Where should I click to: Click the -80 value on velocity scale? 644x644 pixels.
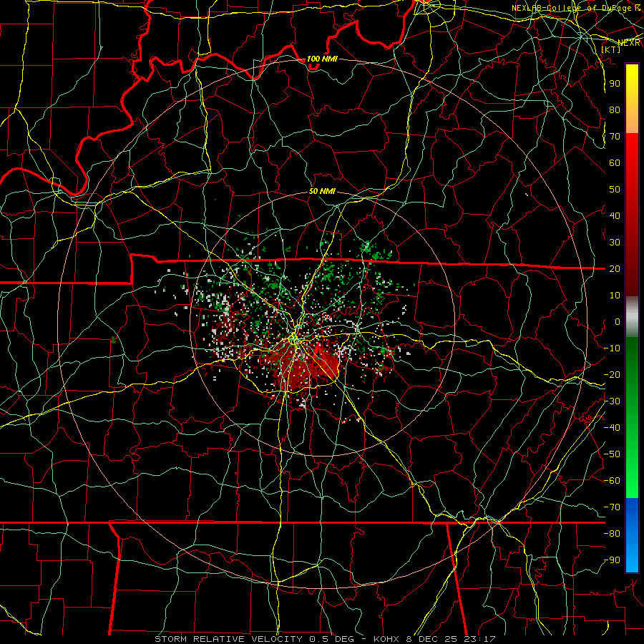612,534
